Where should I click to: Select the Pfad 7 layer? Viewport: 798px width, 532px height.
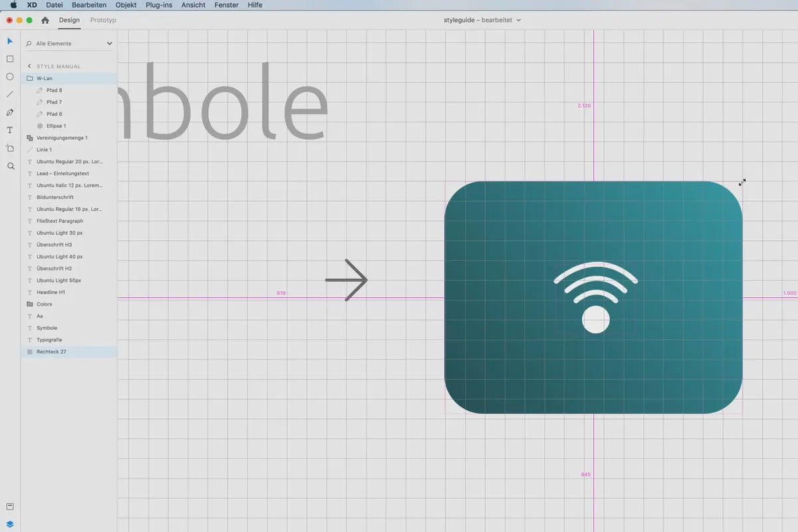click(x=69, y=102)
